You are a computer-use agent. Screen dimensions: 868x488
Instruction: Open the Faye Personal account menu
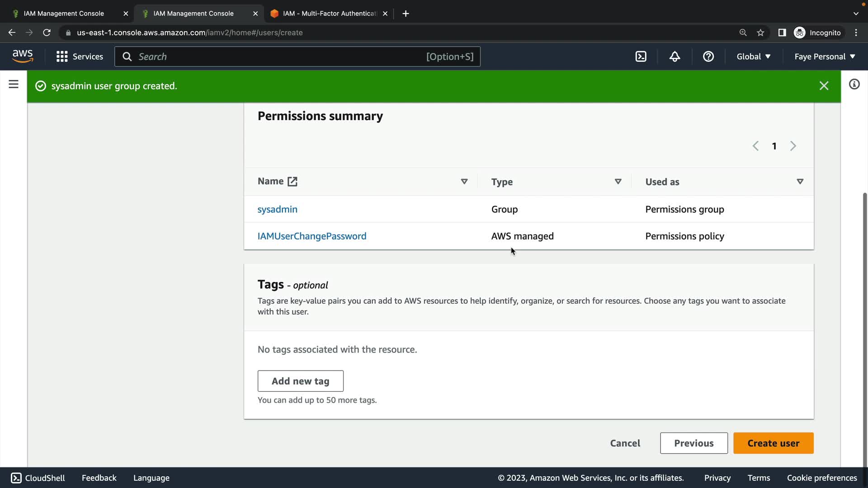[x=825, y=56]
